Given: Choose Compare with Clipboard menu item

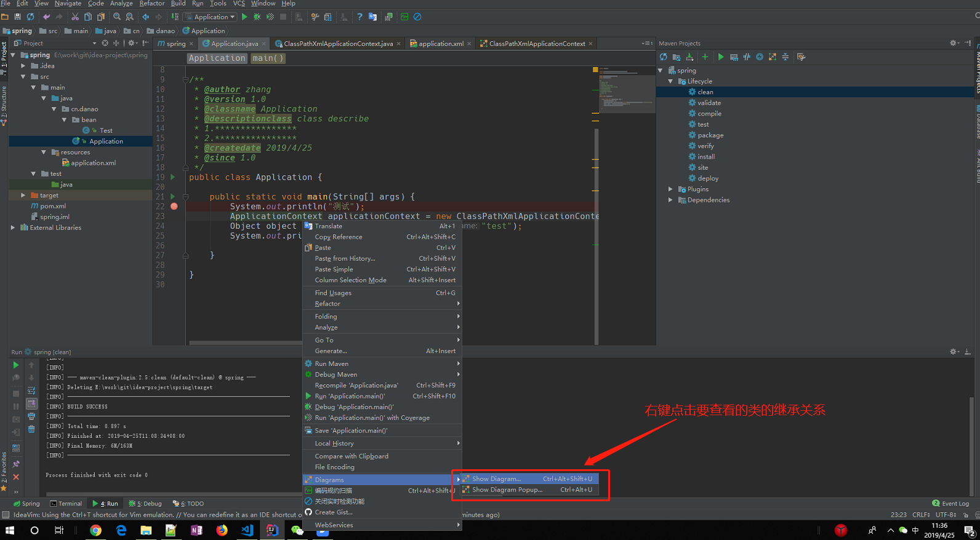Looking at the screenshot, I should pyautogui.click(x=382, y=456).
